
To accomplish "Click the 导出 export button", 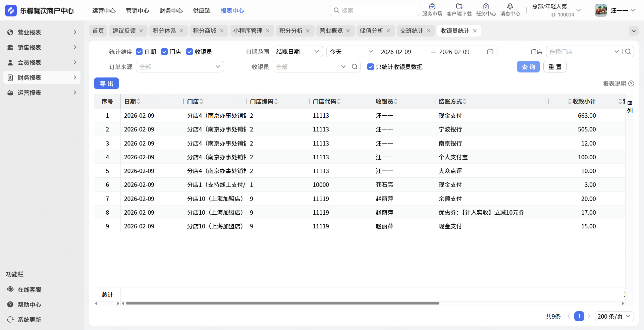I will [106, 84].
